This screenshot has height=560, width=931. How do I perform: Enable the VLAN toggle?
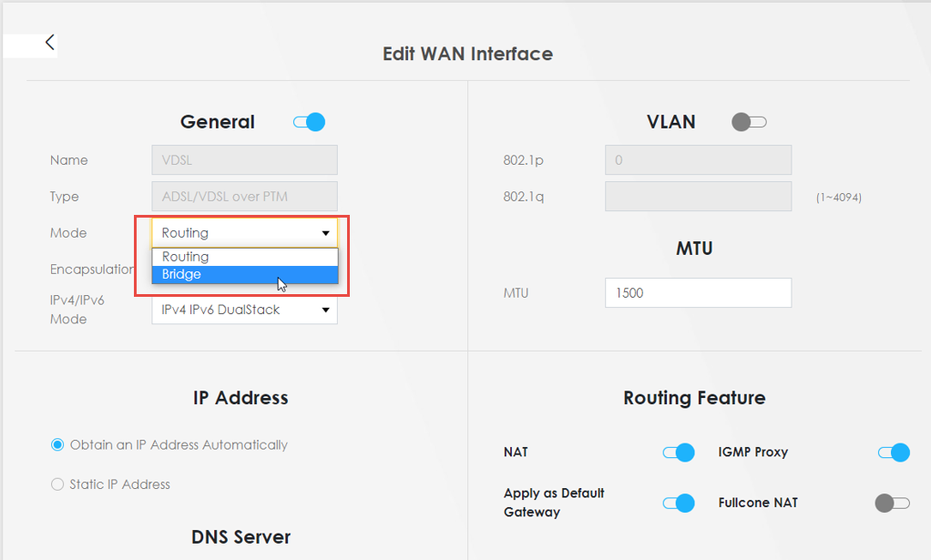pyautogui.click(x=749, y=122)
